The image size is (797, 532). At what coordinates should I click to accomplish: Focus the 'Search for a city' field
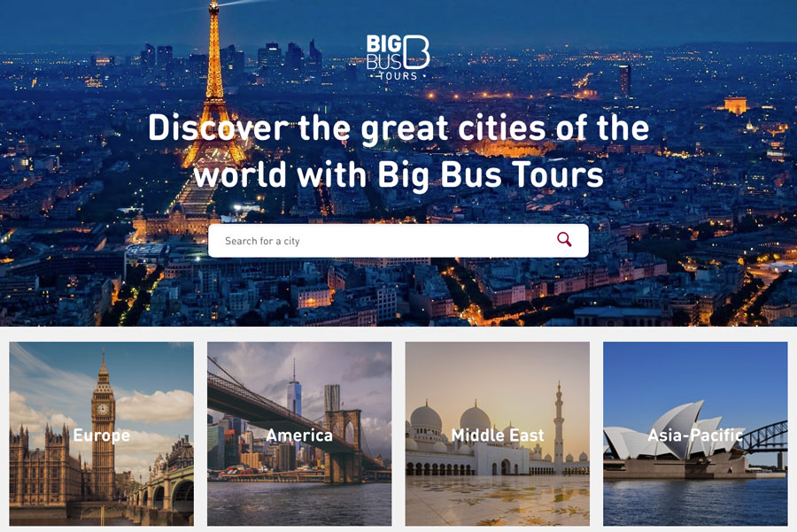coord(398,241)
